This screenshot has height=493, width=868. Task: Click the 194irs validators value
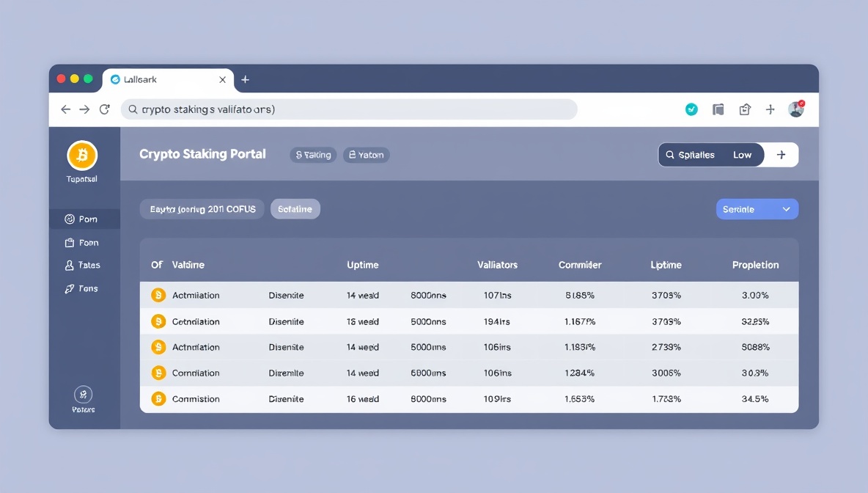tap(497, 321)
